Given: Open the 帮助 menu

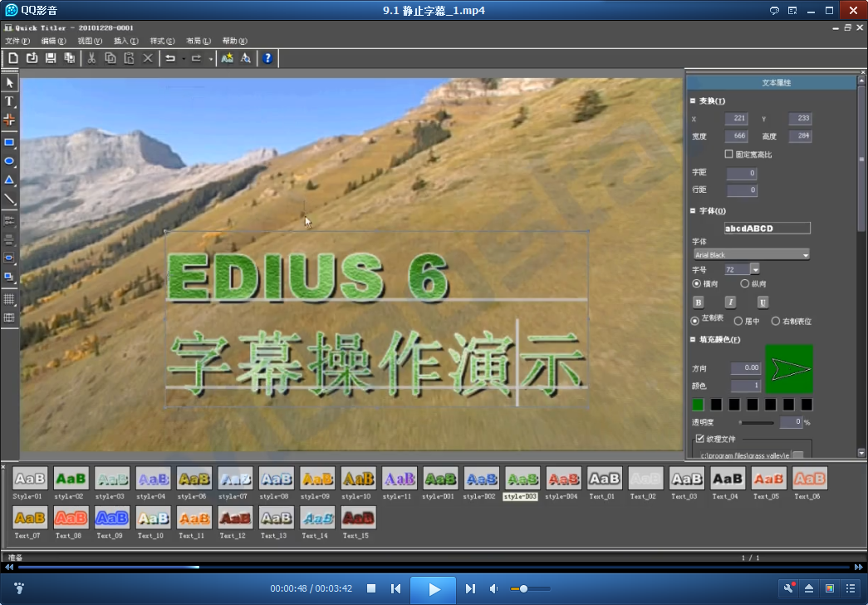Looking at the screenshot, I should 235,41.
